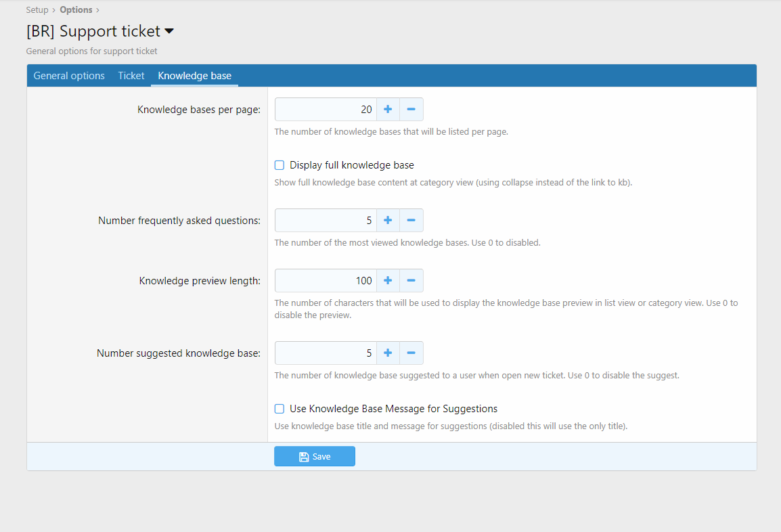Switch to the General options tab
Image resolution: width=781 pixels, height=532 pixels.
point(69,76)
